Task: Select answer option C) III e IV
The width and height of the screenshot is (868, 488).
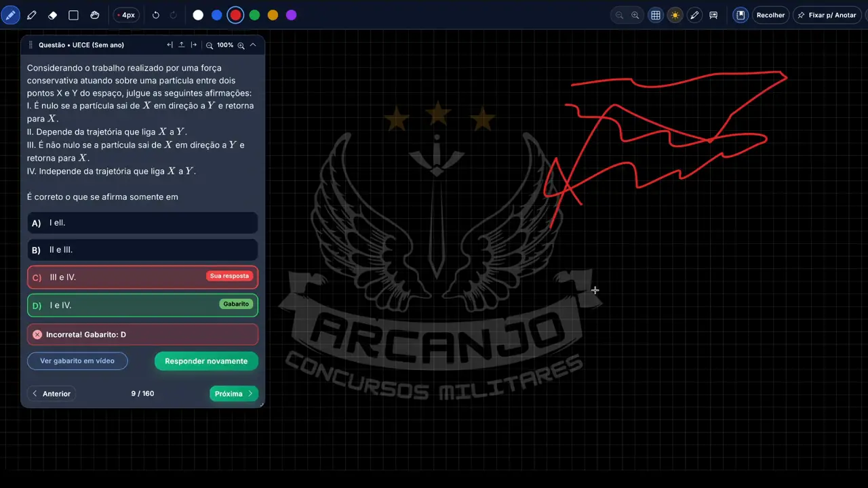Action: click(142, 277)
